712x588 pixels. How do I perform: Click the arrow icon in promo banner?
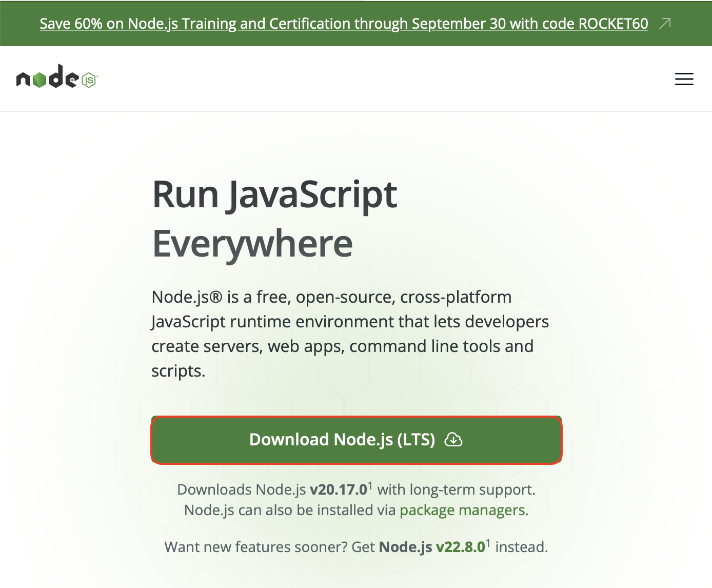[x=665, y=24]
